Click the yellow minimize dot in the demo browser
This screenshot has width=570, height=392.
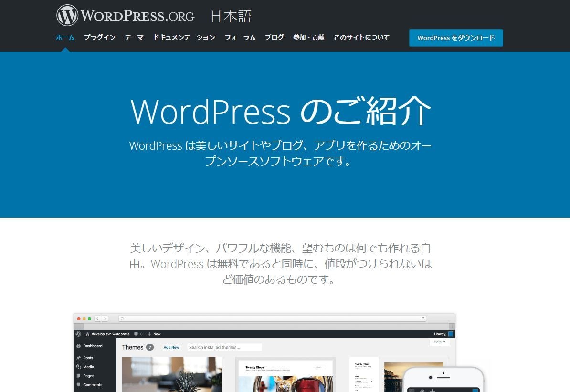pyautogui.click(x=84, y=319)
